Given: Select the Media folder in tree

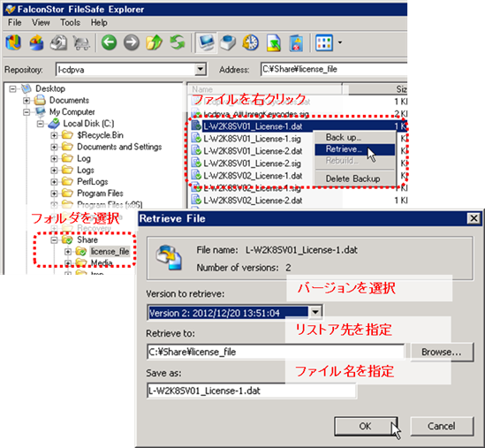Looking at the screenshot, I should 102,263.
